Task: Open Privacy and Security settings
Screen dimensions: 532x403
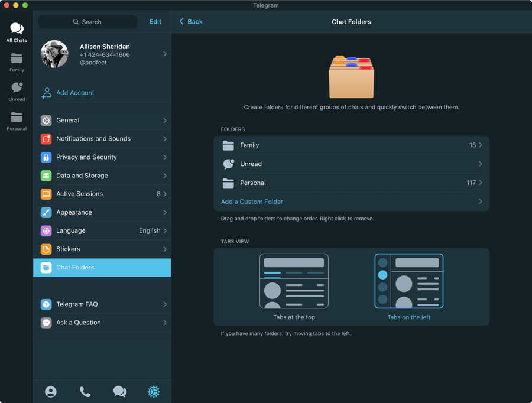Action: (102, 157)
